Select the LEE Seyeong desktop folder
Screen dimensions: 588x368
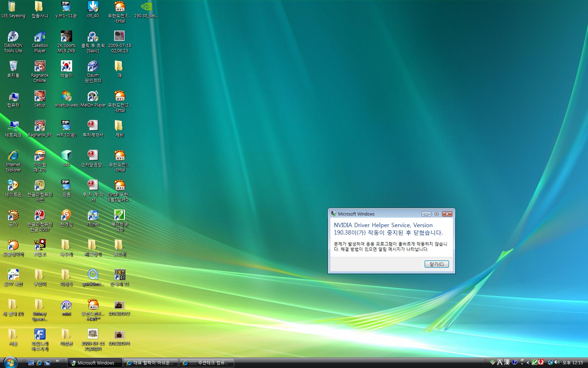13,9
